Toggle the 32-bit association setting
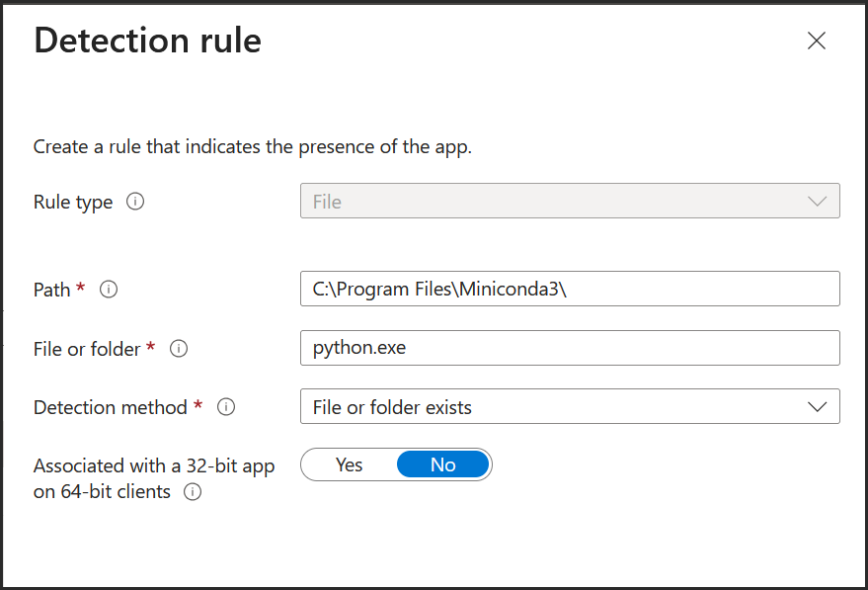 (x=396, y=464)
